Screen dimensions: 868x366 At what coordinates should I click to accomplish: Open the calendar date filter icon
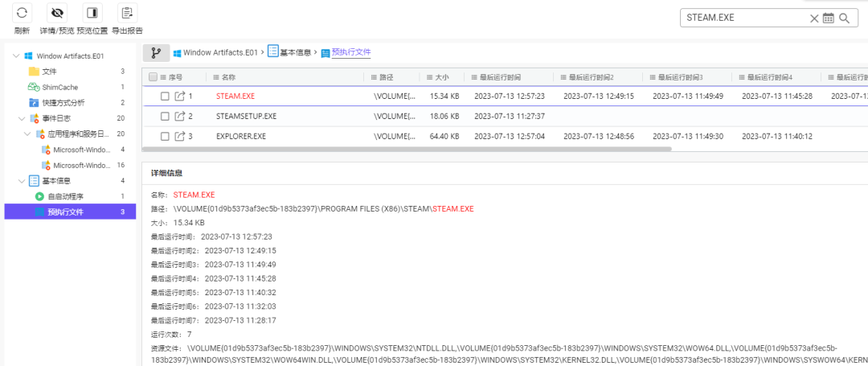(x=828, y=18)
